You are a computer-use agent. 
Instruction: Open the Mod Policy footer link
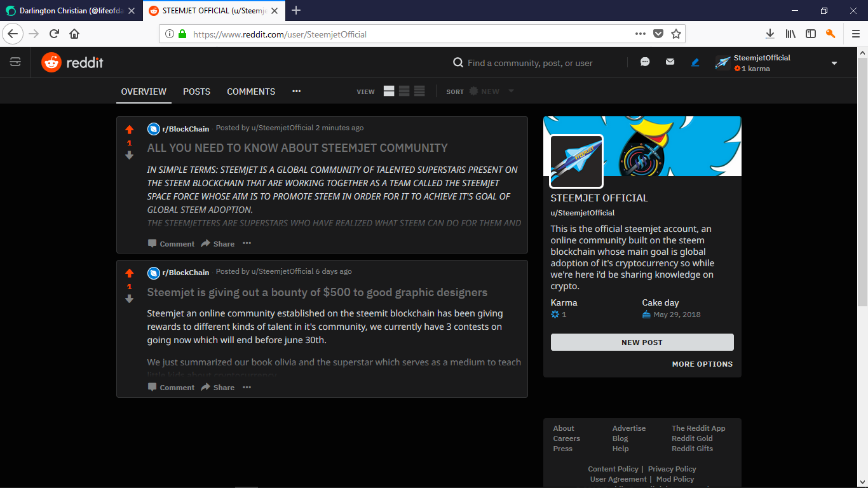coord(675,479)
